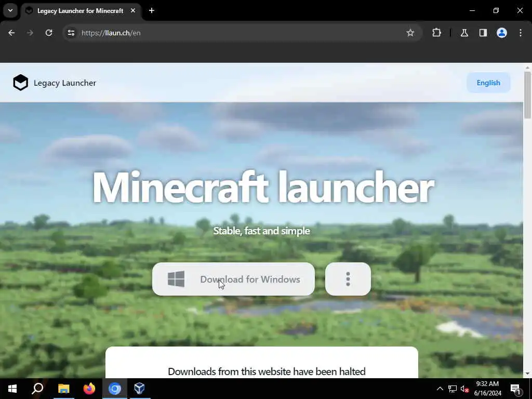The height and width of the screenshot is (399, 532).
Task: Reload the current page
Action: coord(49,33)
